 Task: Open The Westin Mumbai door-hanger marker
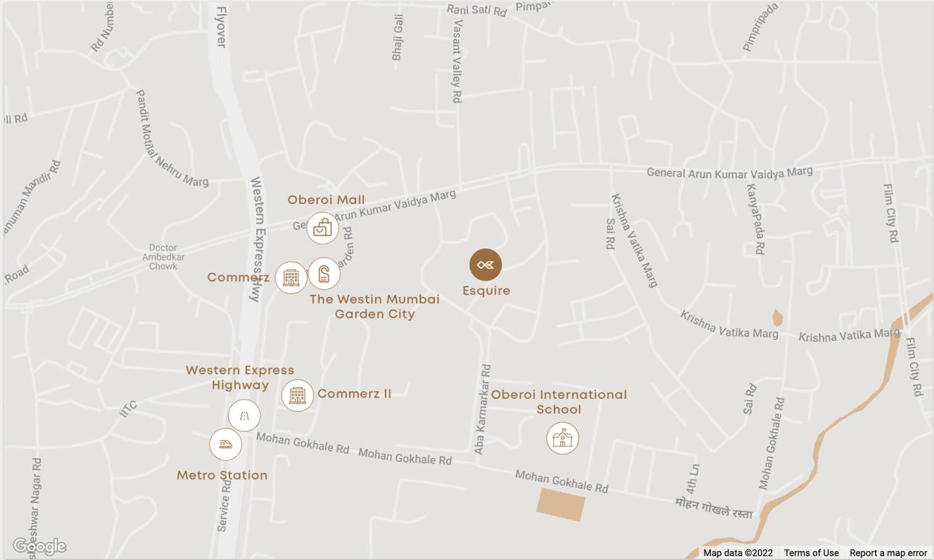coord(324,274)
